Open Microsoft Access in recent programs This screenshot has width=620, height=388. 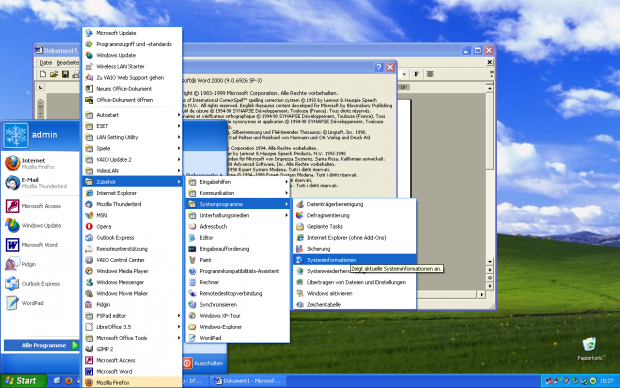[x=40, y=206]
